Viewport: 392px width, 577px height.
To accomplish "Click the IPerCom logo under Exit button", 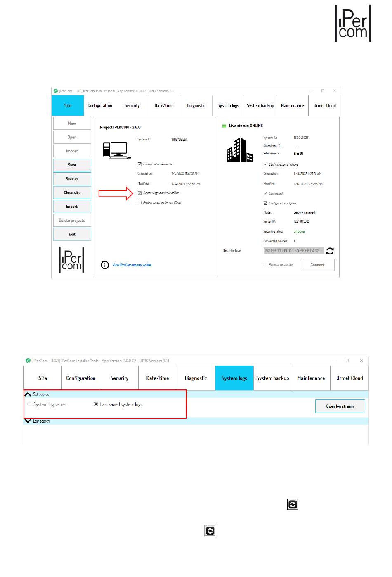I will 72,260.
